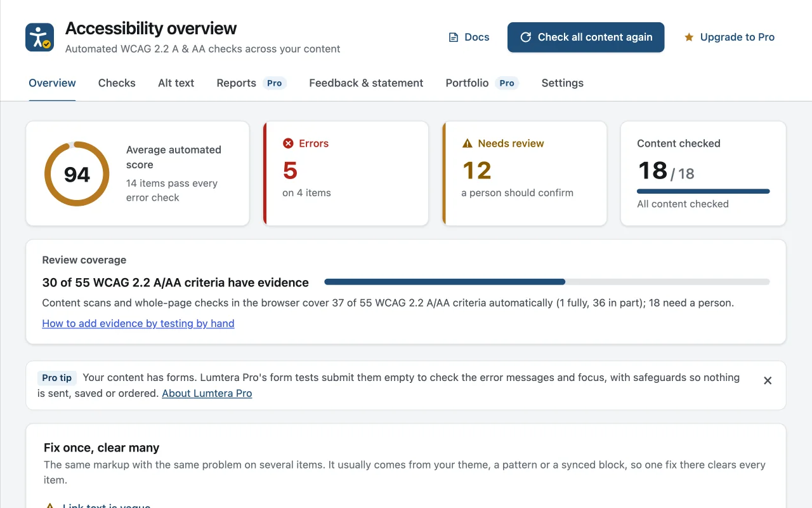This screenshot has height=508, width=812.
Task: Click '30 of 55 WCAG 2.2 A/AA criteria have evidence'
Action: [176, 283]
